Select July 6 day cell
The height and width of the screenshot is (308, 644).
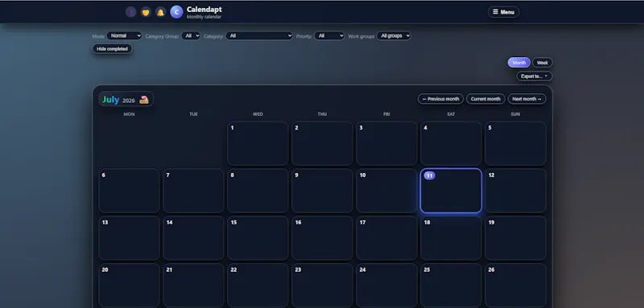pos(130,191)
